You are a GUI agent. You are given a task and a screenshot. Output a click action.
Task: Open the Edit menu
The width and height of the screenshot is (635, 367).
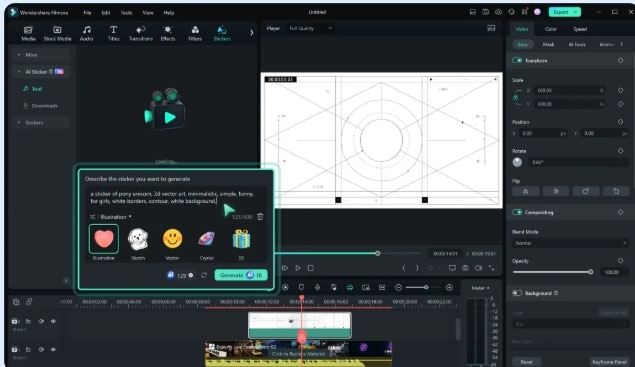[106, 13]
